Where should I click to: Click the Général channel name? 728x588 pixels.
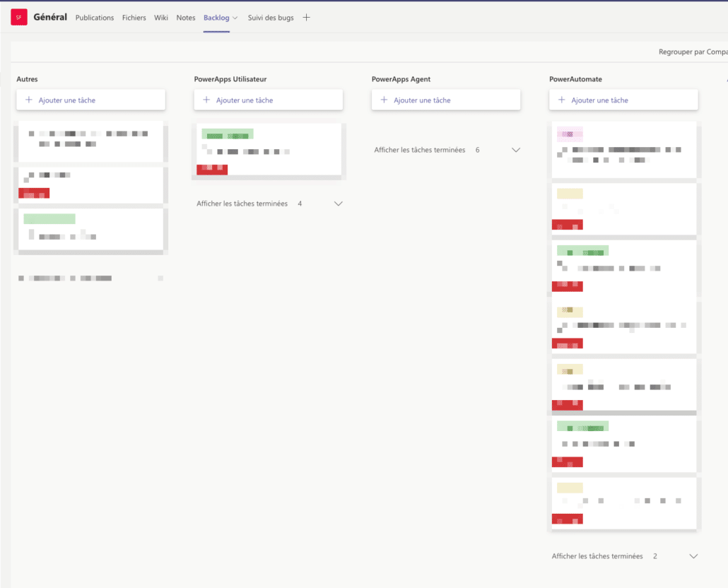click(x=50, y=17)
